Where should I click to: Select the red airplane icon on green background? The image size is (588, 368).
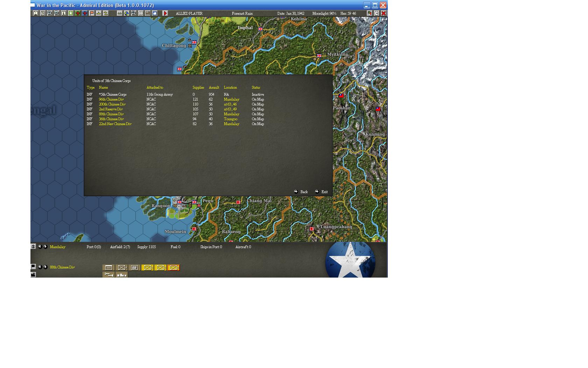tap(78, 13)
